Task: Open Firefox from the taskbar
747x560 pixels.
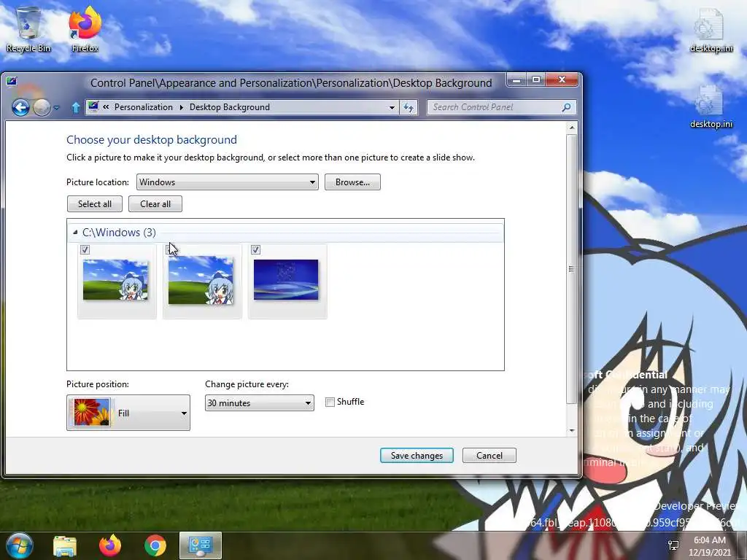Action: pyautogui.click(x=110, y=545)
